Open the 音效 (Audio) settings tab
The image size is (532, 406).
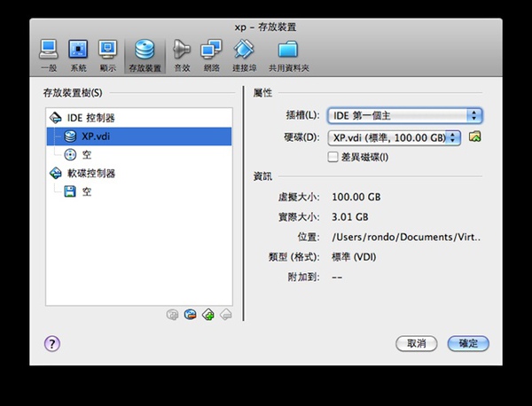tap(182, 56)
